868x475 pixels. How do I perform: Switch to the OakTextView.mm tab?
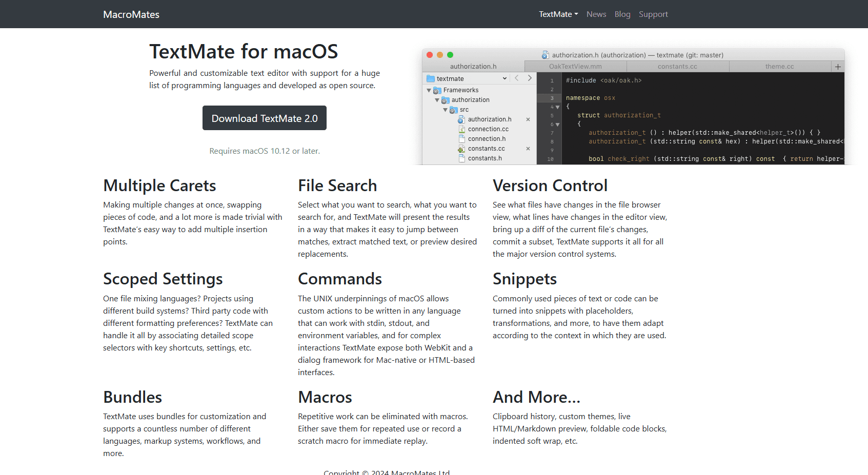point(575,66)
